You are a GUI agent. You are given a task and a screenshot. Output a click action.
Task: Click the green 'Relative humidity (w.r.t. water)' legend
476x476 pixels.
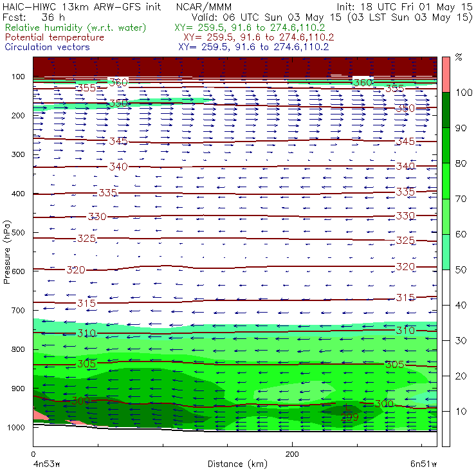76,28
